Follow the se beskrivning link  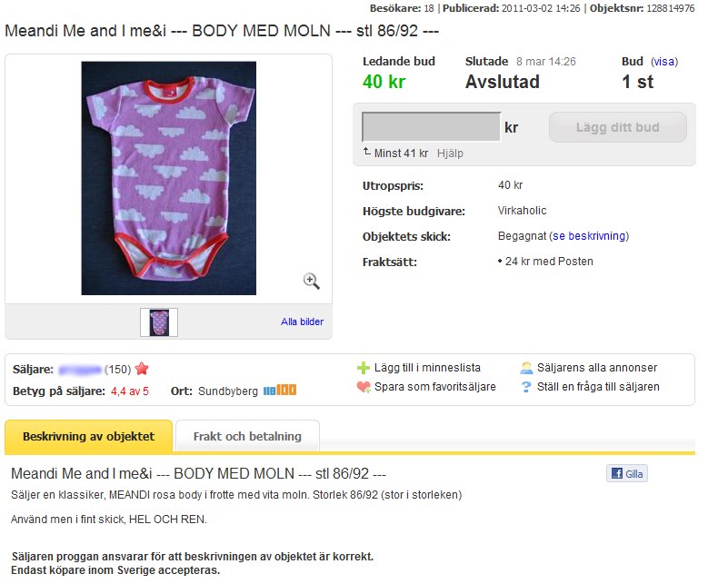click(x=589, y=236)
